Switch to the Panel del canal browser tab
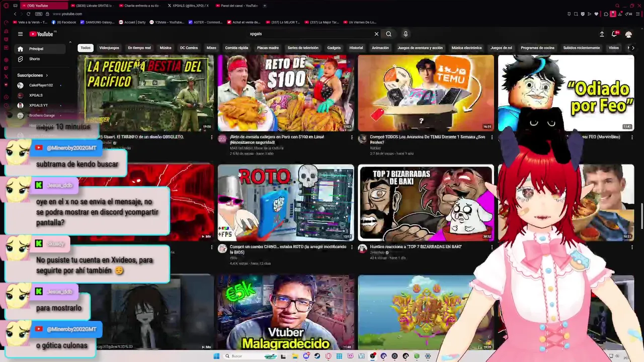Screen dimensions: 644x362 pyautogui.click(x=238, y=6)
